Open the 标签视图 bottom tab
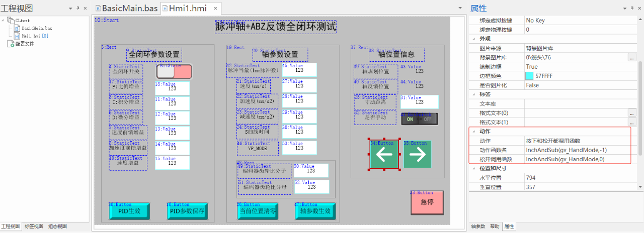Viewport: 644px width, 233px height. click(34, 226)
